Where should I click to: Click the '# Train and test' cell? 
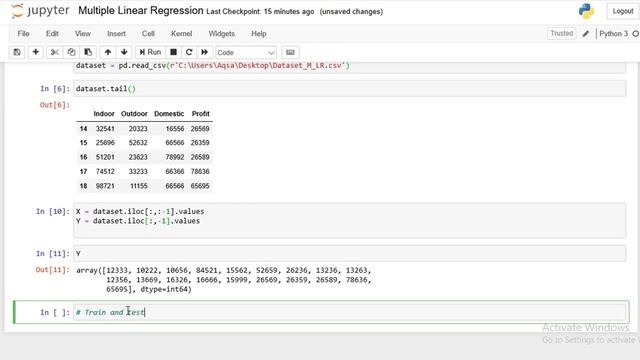349,312
